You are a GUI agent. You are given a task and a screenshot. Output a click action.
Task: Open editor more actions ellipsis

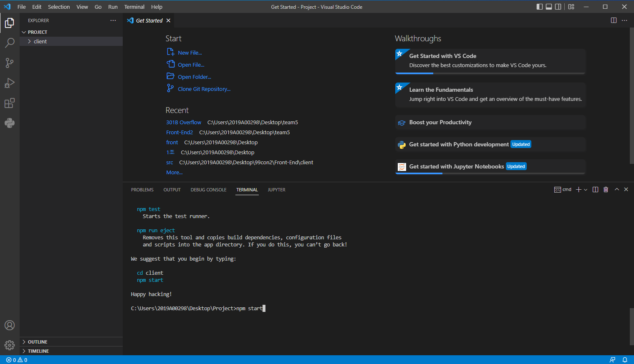pos(624,20)
